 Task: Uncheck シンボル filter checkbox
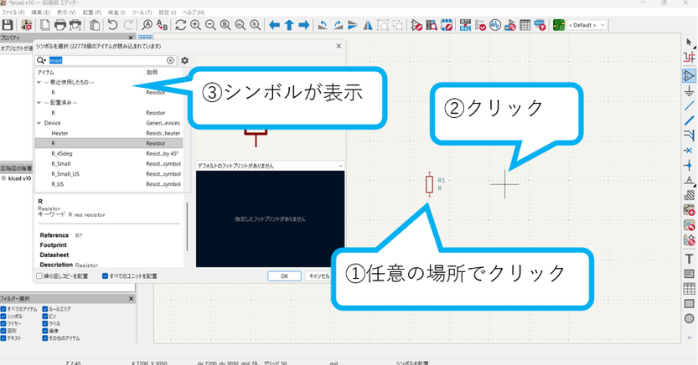pos(3,316)
